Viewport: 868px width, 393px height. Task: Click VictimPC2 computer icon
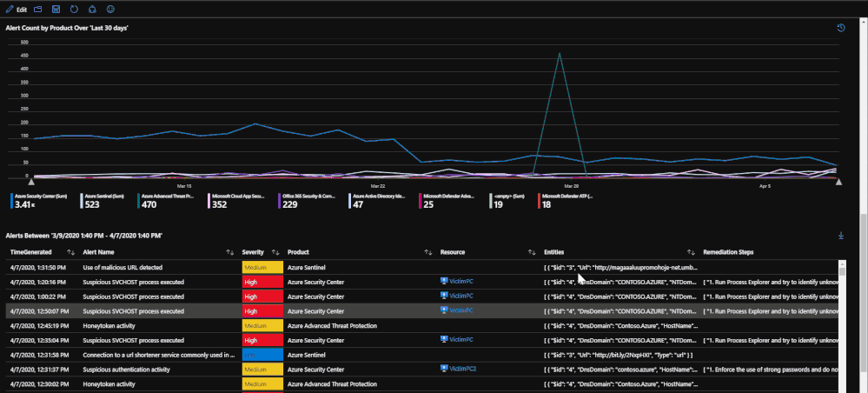click(x=444, y=368)
